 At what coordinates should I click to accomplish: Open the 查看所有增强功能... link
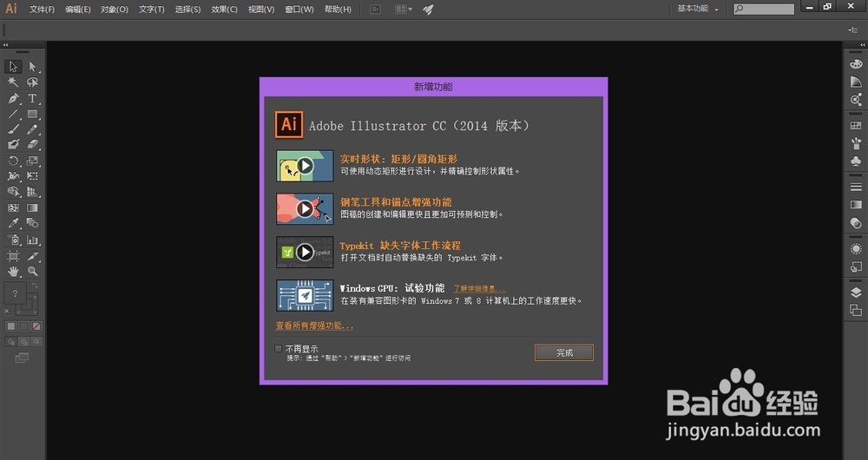pos(314,325)
